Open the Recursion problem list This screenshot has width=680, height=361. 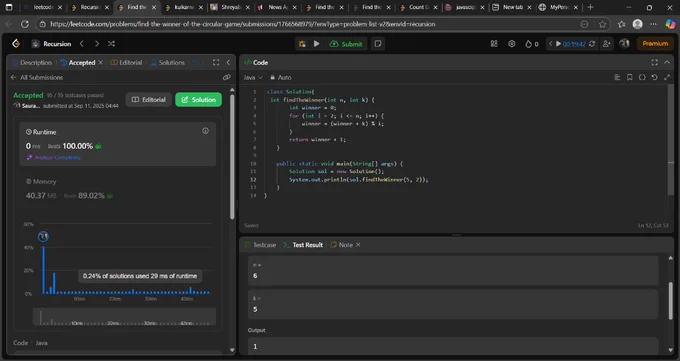[51, 44]
